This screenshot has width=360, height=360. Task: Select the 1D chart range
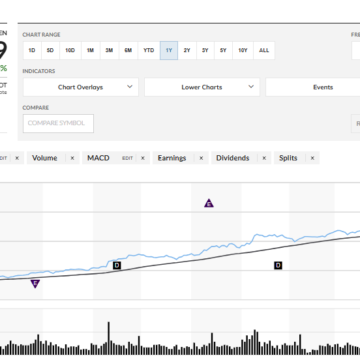[x=32, y=50]
